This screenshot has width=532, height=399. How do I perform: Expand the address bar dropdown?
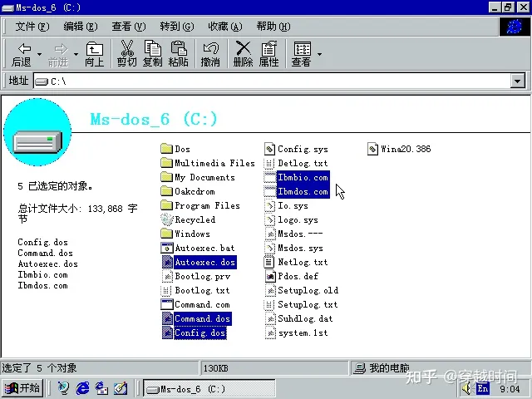[517, 81]
